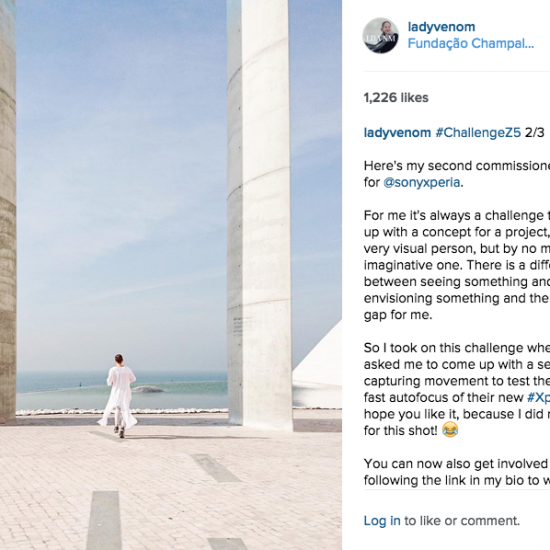This screenshot has width=550, height=550.
Task: Click the sea horizon in the photo
Action: [122, 373]
